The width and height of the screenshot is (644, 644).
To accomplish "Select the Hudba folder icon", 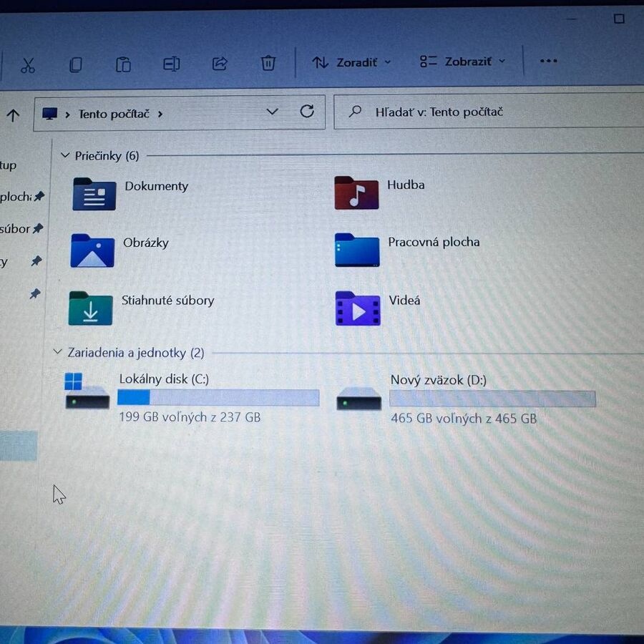I will click(356, 193).
